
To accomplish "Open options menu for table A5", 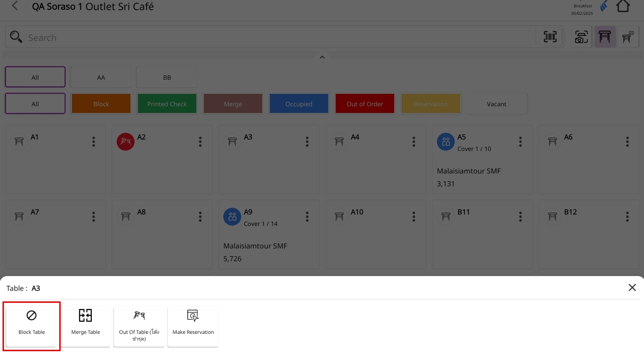I will pos(520,142).
